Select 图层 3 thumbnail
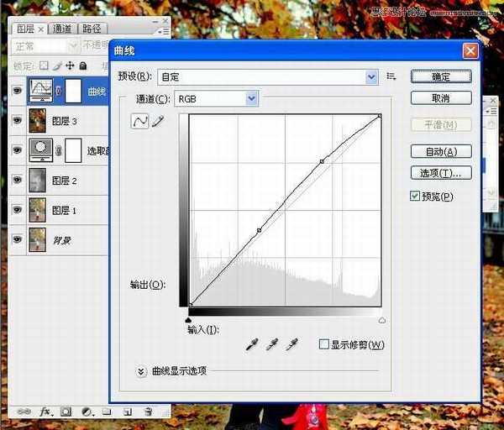The width and height of the screenshot is (504, 430). coord(38,120)
